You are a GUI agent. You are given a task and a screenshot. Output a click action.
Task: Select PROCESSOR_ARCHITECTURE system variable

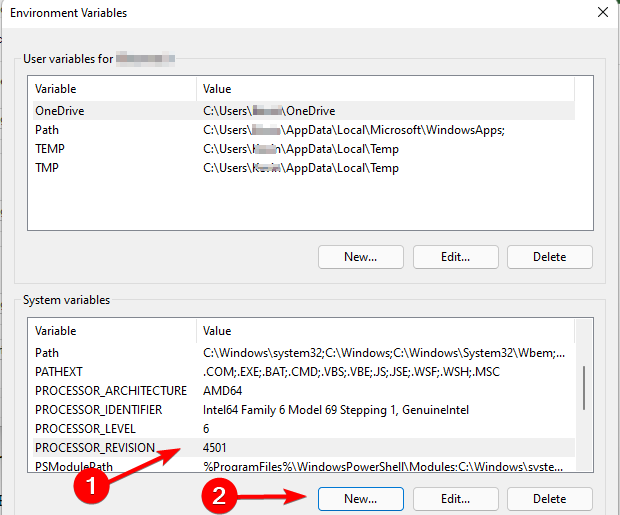click(110, 391)
